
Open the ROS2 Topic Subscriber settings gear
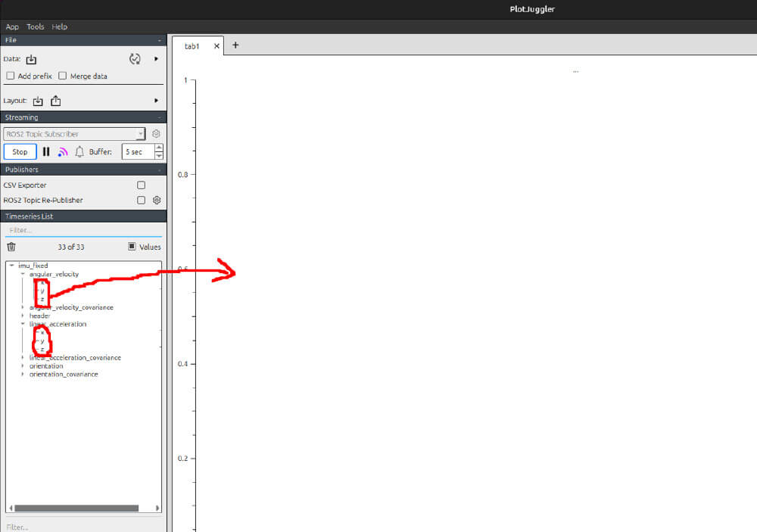[157, 134]
